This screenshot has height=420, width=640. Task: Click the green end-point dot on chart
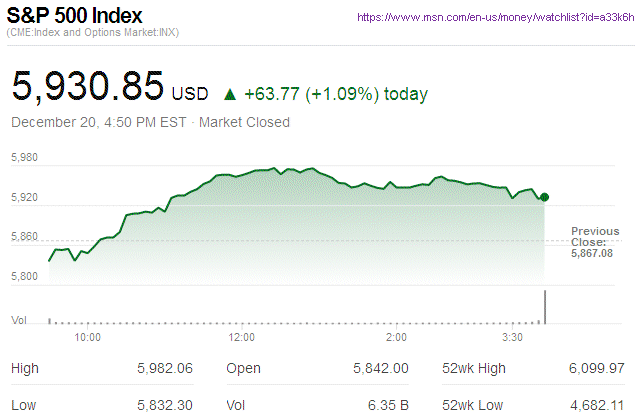tap(544, 198)
